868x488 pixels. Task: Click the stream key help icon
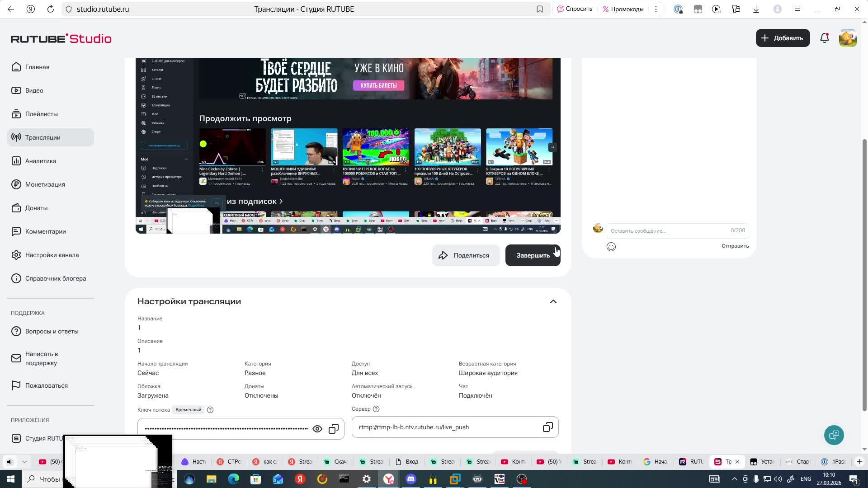(x=210, y=410)
